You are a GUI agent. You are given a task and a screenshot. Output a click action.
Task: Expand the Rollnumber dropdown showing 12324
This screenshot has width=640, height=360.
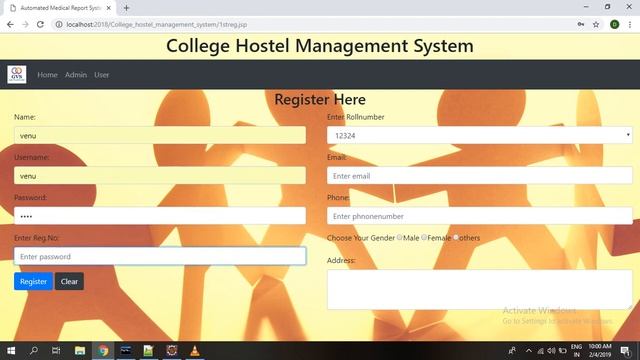[x=480, y=135]
